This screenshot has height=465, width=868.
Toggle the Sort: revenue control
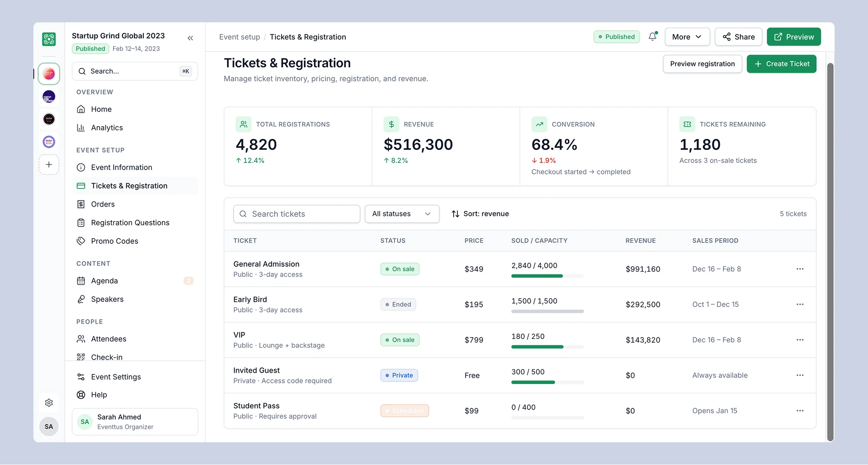coord(480,214)
